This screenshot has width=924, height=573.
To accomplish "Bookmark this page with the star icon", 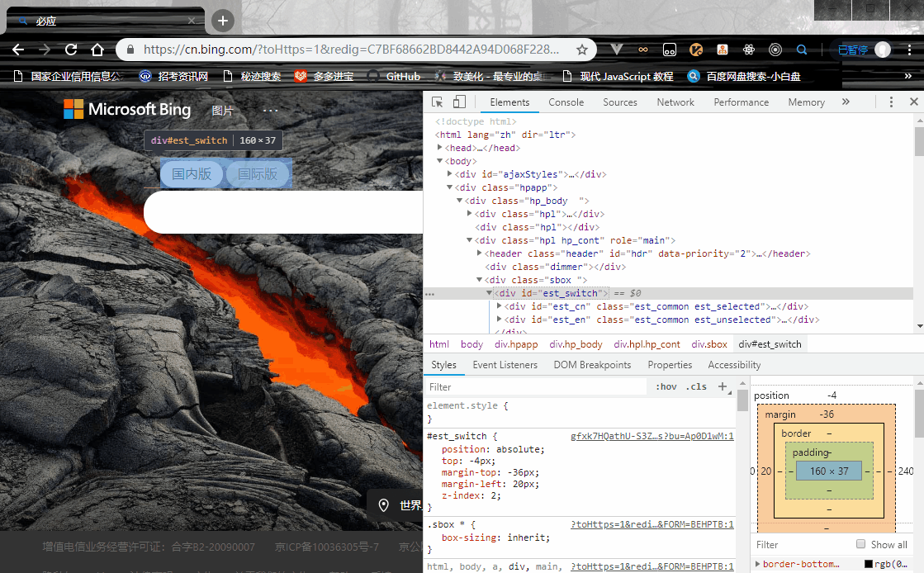I will pyautogui.click(x=581, y=50).
